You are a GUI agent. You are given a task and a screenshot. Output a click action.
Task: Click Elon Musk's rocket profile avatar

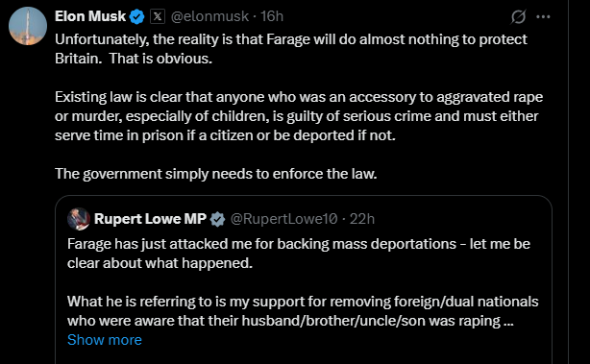[x=28, y=26]
